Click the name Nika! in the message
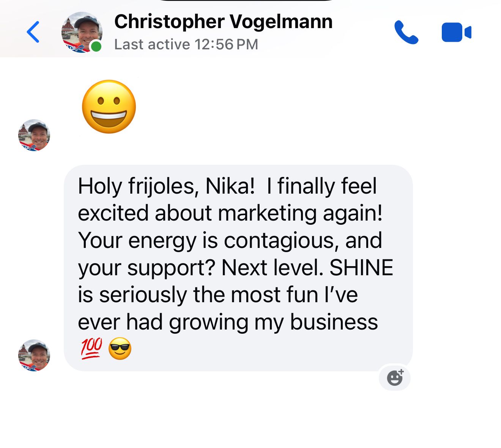 230,186
